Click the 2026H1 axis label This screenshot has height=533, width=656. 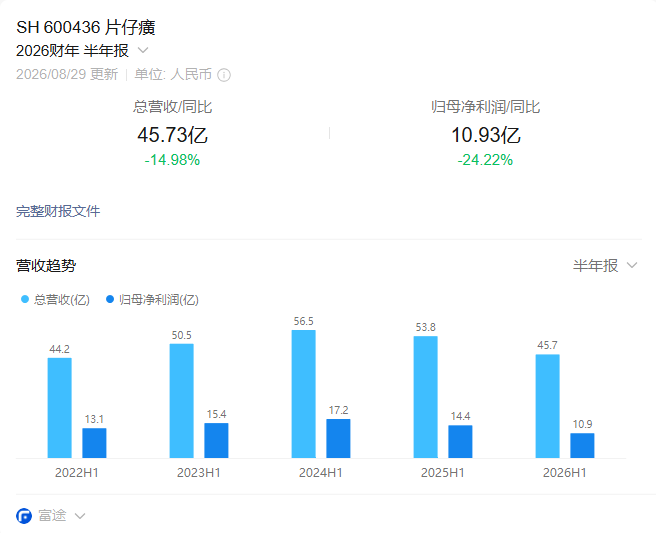(x=565, y=473)
